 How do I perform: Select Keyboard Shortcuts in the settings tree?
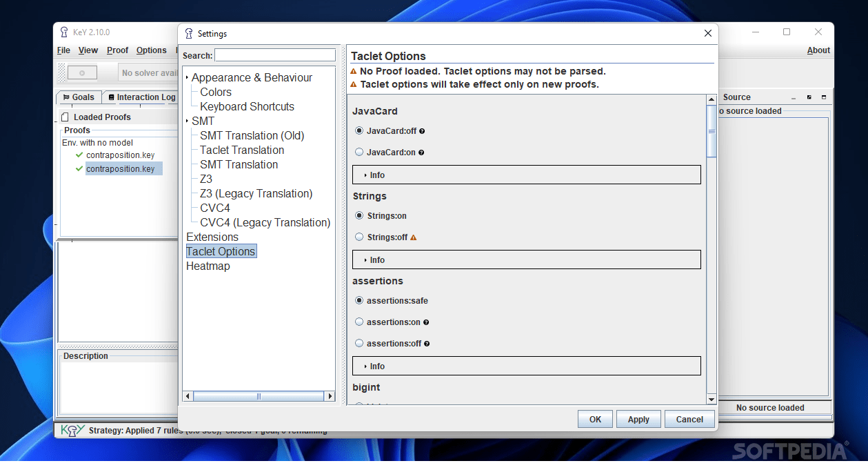(x=247, y=107)
